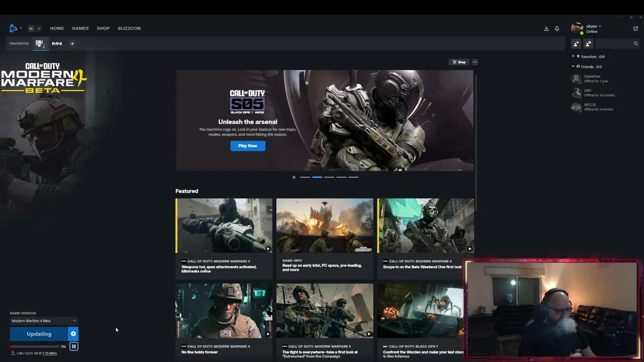Click the Shop button above the banner
644x362 pixels.
point(459,62)
